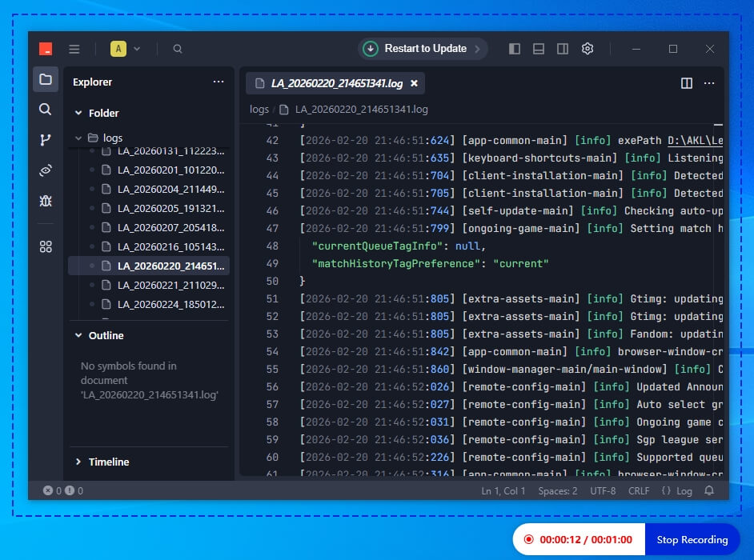Screen dimensions: 754x560
Task: Click the notification bell in status bar
Action: point(709,490)
